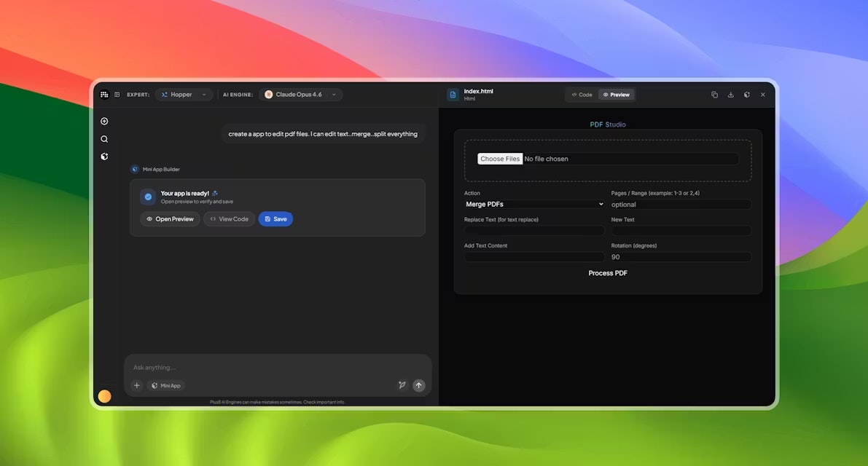Screen dimensions: 868x466
Task: Copy index.html code with copy icon
Action: coord(714,95)
